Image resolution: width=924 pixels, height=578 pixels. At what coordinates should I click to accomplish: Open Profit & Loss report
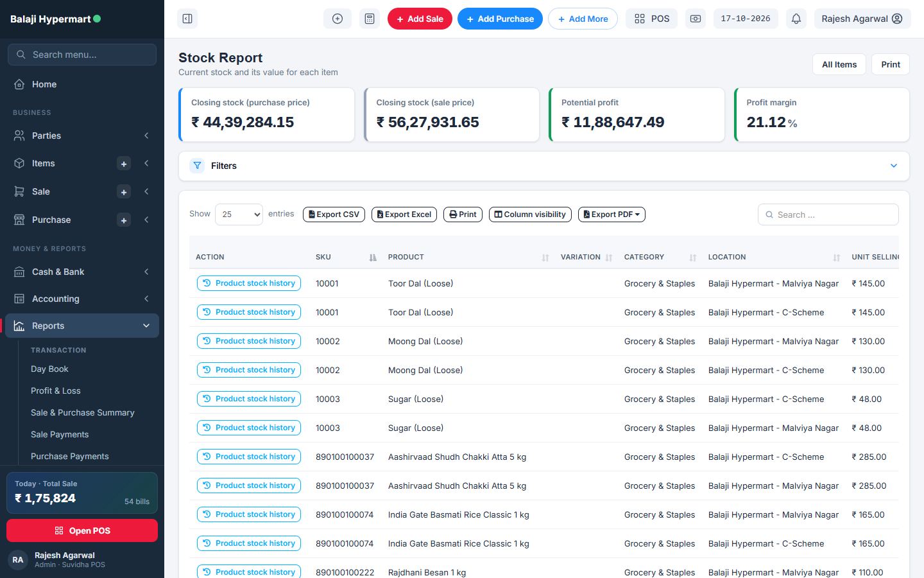[56, 391]
